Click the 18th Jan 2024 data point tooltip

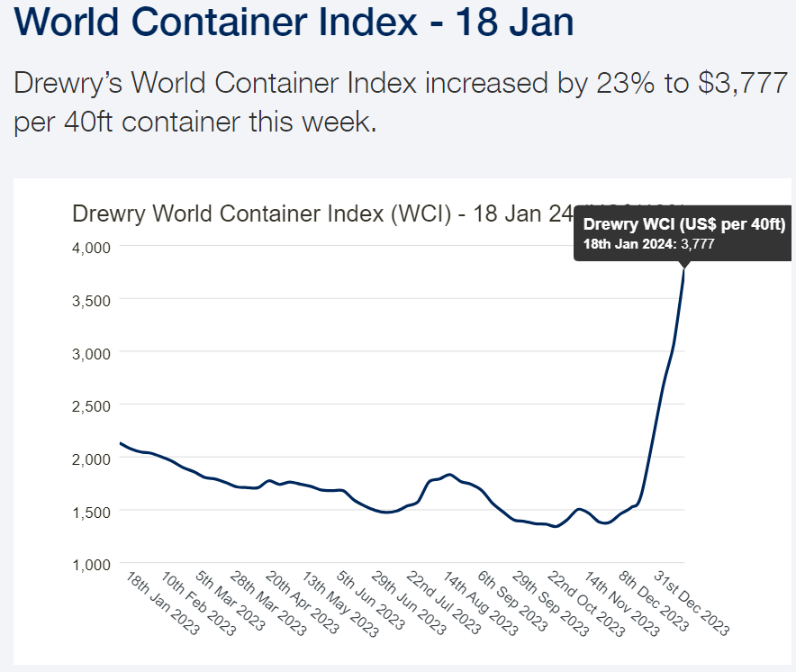683,233
